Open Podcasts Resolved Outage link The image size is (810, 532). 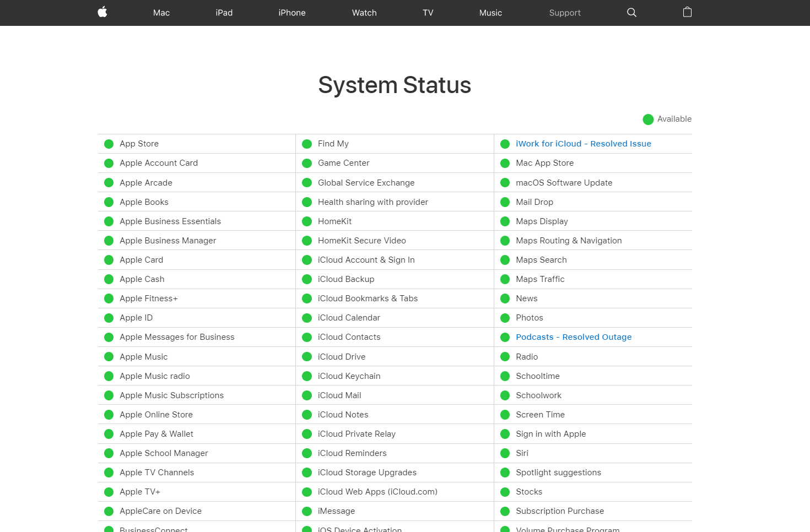click(x=574, y=337)
